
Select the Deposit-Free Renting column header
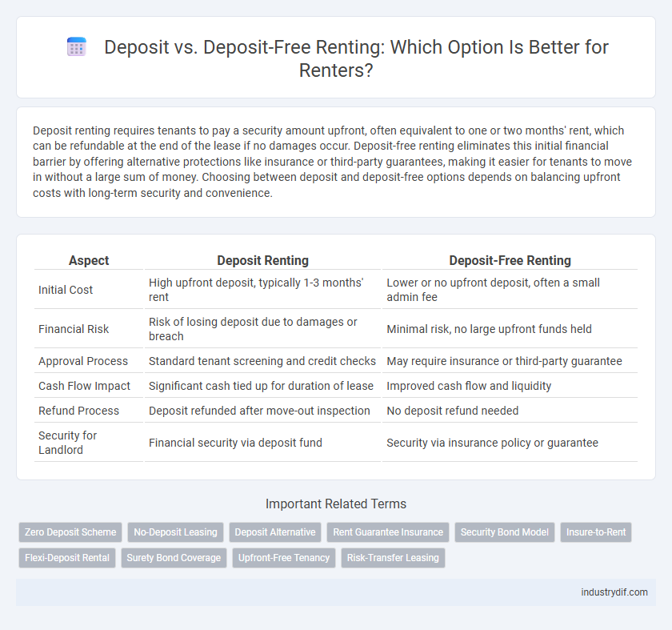(510, 260)
